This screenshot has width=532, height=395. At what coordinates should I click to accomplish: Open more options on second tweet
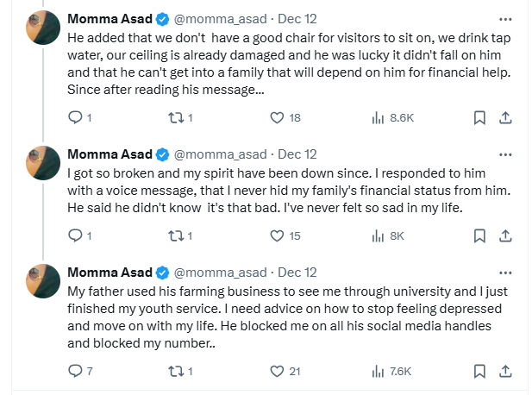pos(505,154)
